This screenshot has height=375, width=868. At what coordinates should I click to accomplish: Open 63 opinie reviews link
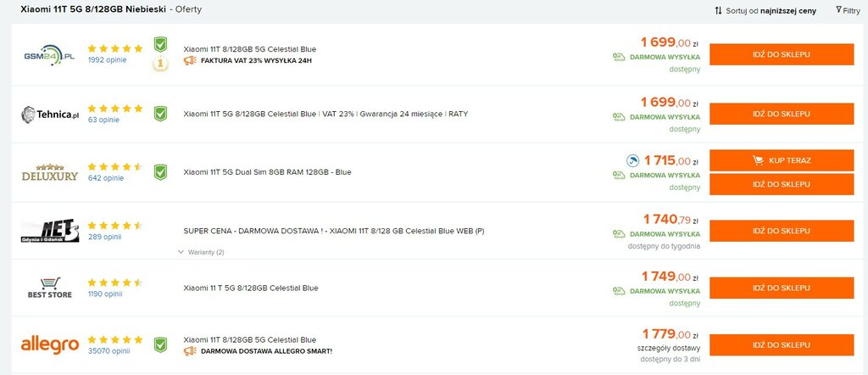(103, 120)
